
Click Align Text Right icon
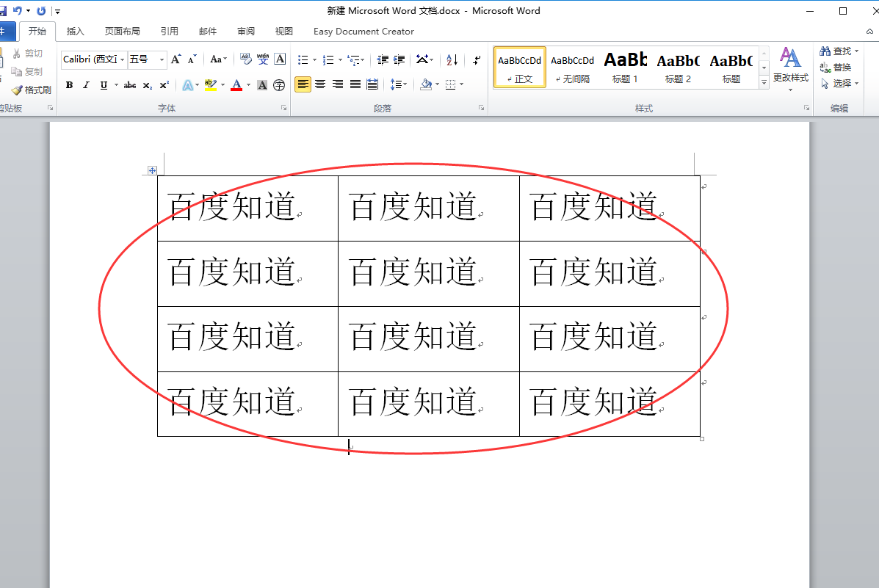[338, 84]
